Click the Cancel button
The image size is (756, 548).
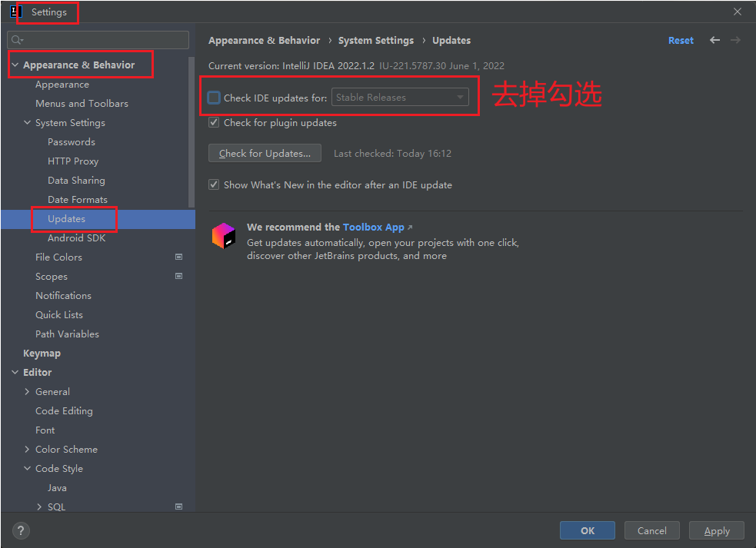click(x=652, y=530)
